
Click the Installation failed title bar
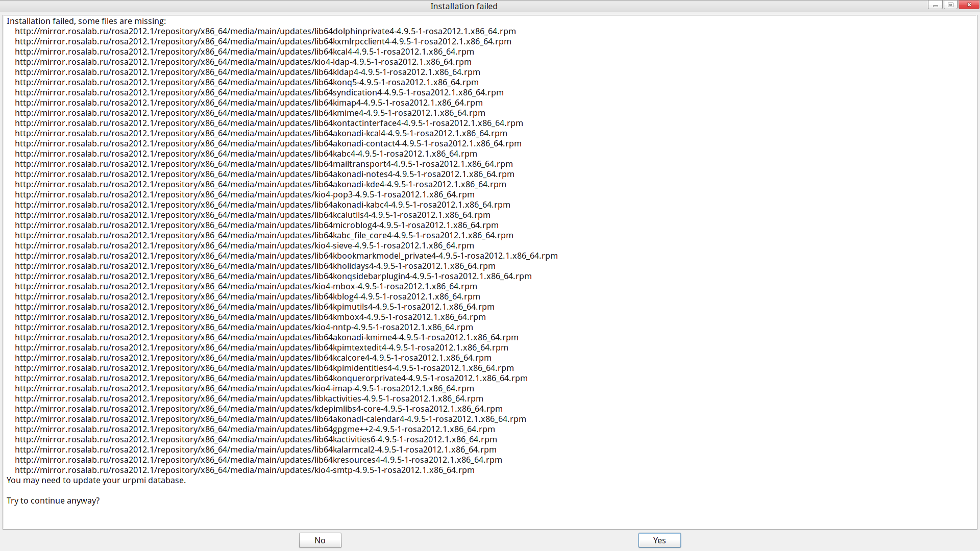(x=463, y=6)
